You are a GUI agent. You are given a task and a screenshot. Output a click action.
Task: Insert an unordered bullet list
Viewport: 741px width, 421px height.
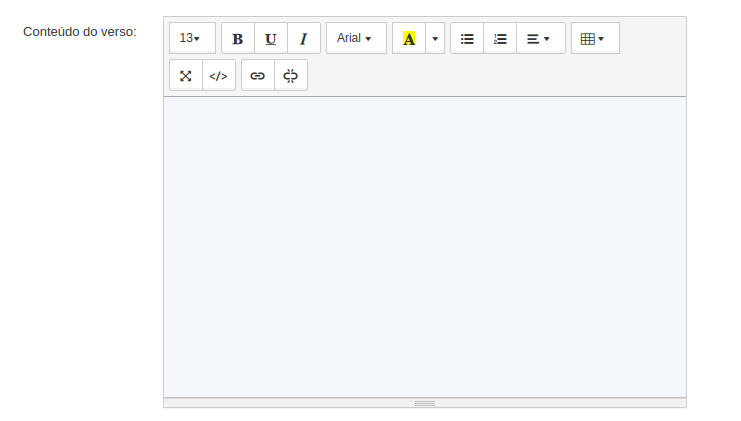[467, 38]
